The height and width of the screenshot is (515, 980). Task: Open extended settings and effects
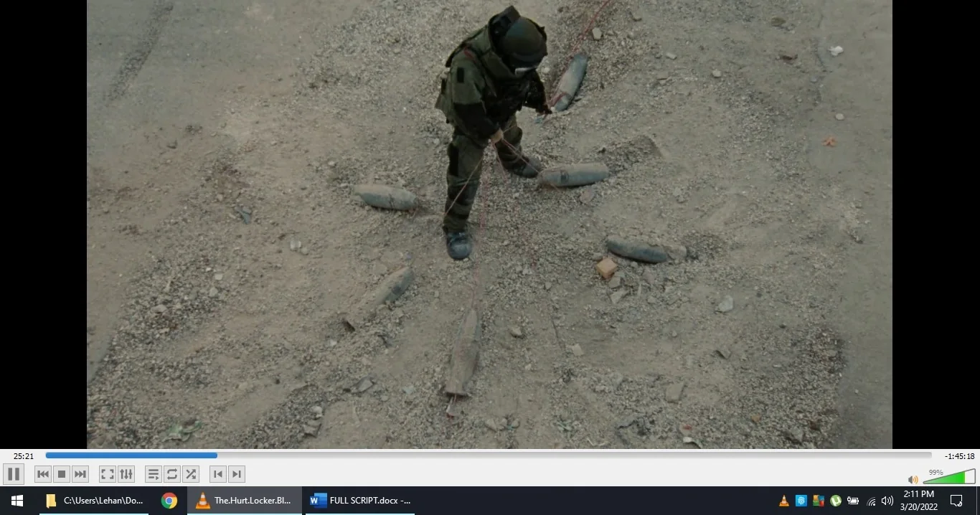[x=126, y=474]
